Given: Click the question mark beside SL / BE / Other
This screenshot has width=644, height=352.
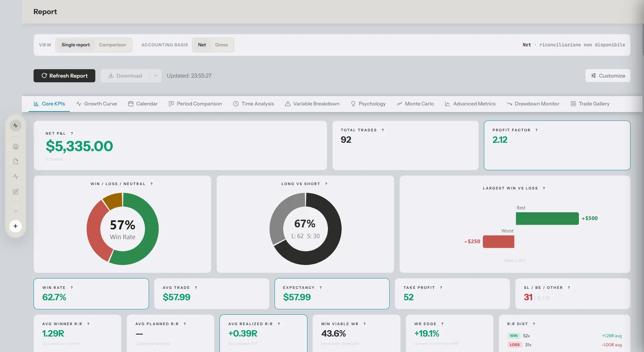Looking at the screenshot, I should pyautogui.click(x=569, y=288).
